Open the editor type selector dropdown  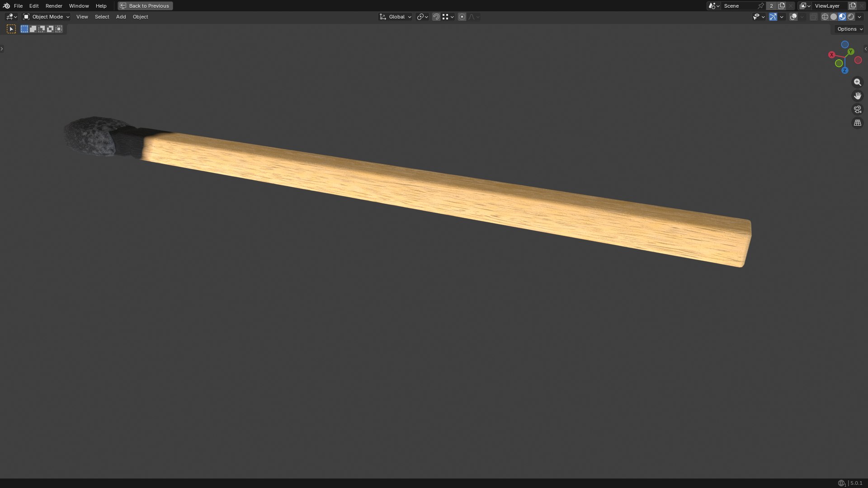click(x=11, y=17)
